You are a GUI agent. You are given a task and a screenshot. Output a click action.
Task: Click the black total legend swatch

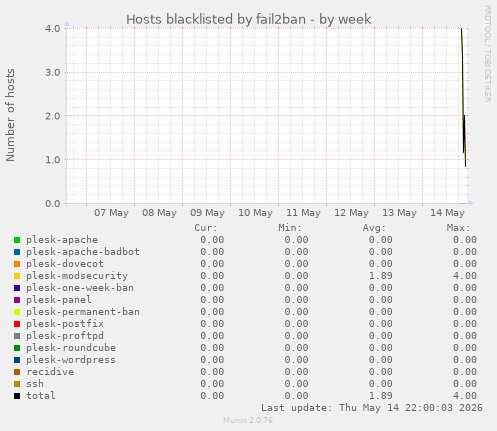click(17, 396)
